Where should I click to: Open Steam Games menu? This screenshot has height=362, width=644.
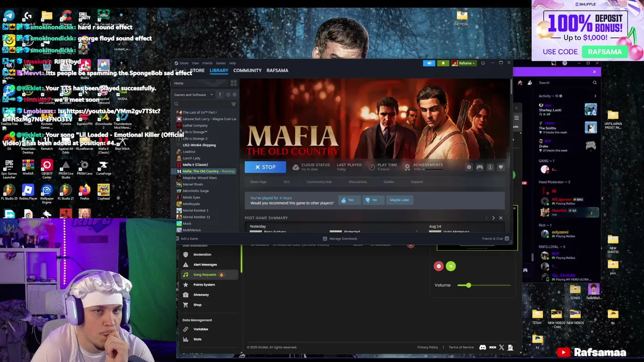click(221, 63)
